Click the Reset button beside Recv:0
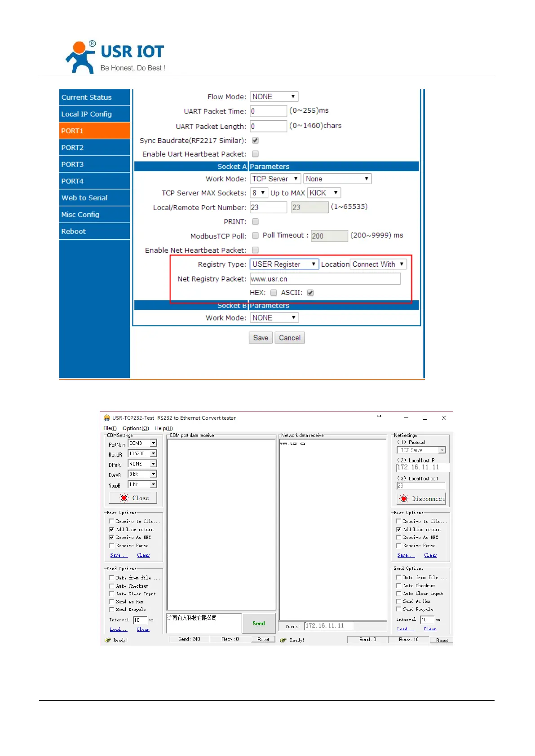535x756 pixels. [x=263, y=639]
